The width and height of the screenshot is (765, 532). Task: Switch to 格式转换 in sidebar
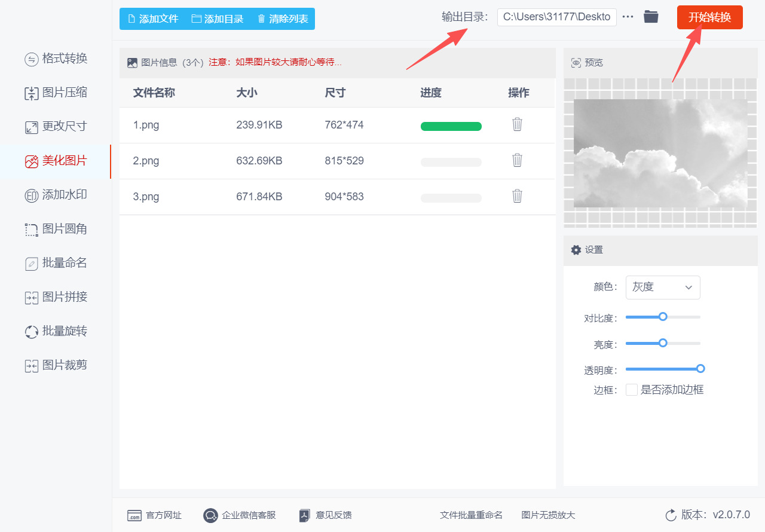56,59
